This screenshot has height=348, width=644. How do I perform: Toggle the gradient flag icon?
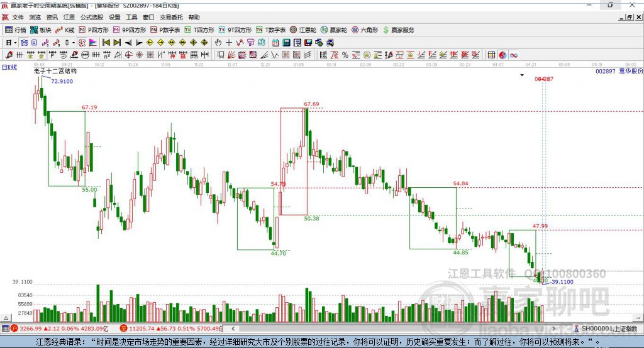[x=93, y=43]
